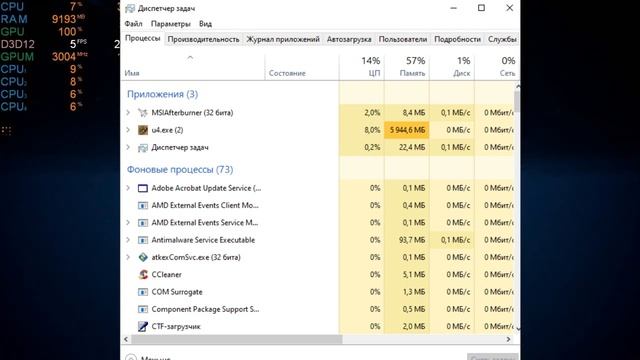640x360 pixels.
Task: Switch to the Подробности tab
Action: [x=457, y=39]
